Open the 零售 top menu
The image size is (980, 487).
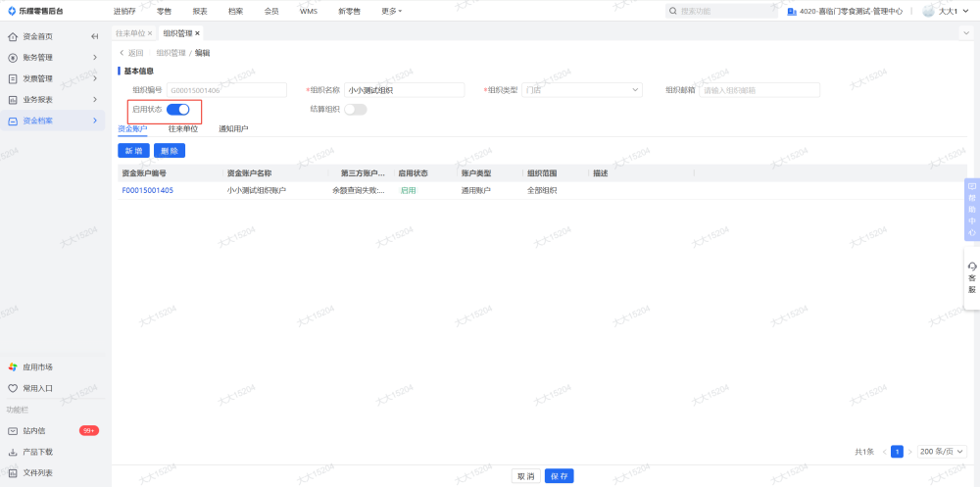(x=165, y=11)
